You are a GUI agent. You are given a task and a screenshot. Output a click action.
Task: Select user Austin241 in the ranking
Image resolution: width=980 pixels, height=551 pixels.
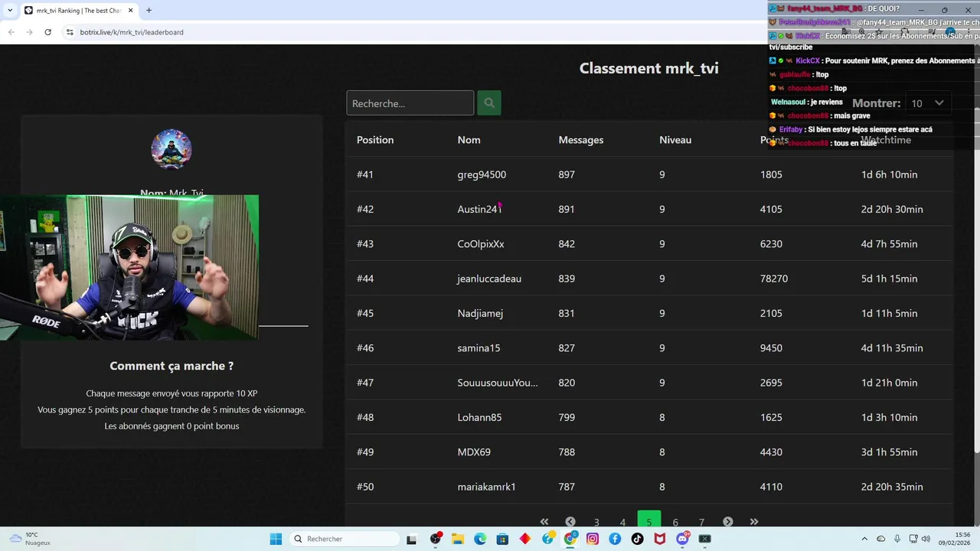pyautogui.click(x=479, y=209)
